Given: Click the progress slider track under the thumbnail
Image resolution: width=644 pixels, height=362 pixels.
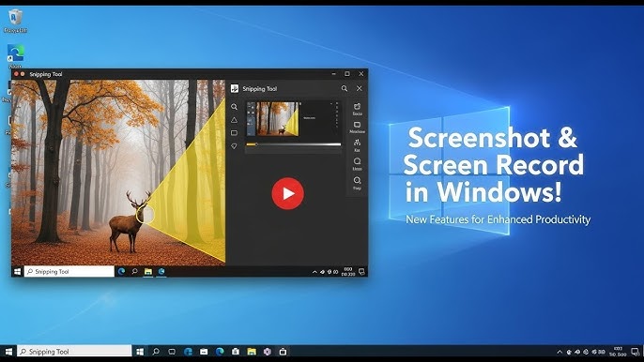Looking at the screenshot, I should click(293, 144).
